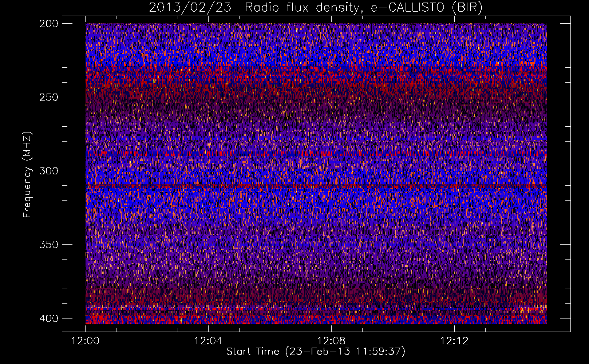Click the 250 frequency tick label
The height and width of the screenshot is (364, 589).
(x=48, y=97)
